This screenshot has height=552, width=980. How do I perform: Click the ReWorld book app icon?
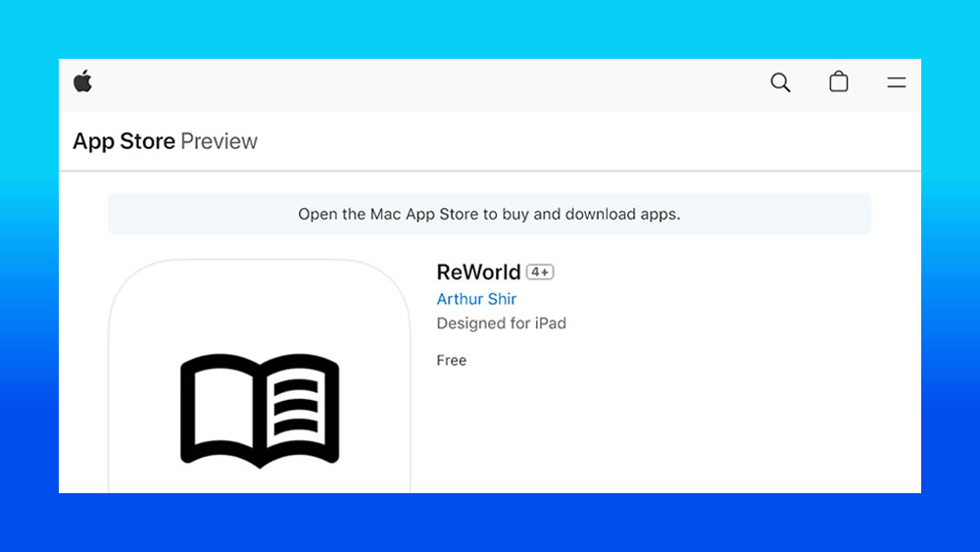[x=260, y=376]
